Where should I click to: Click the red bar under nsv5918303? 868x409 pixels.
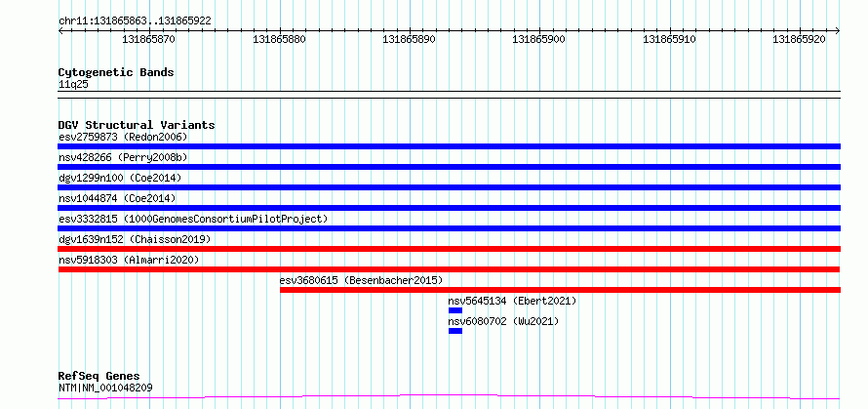pos(449,269)
